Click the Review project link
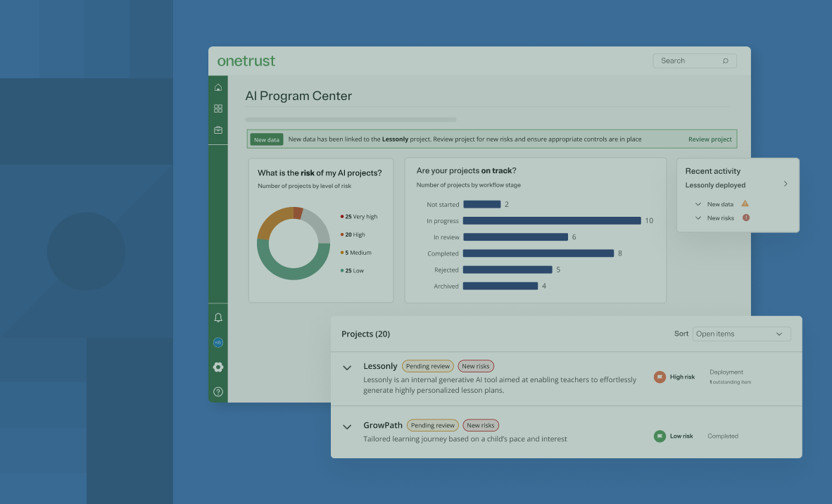This screenshot has width=832, height=504. (x=710, y=139)
